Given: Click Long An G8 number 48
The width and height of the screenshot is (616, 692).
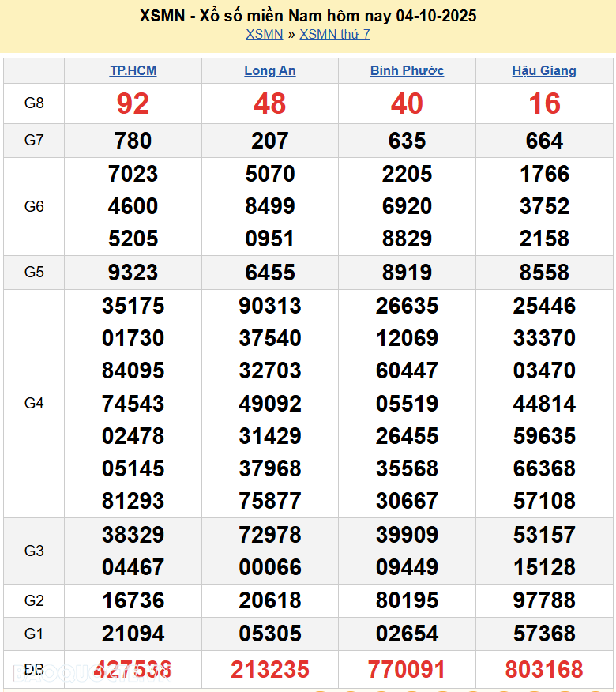Looking at the screenshot, I should coord(270,103).
